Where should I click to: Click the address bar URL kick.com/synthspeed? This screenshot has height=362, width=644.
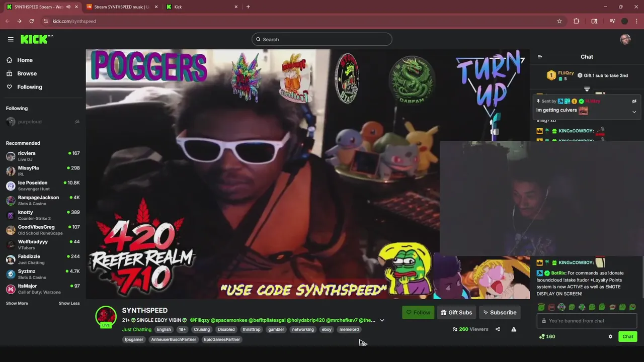point(74,21)
